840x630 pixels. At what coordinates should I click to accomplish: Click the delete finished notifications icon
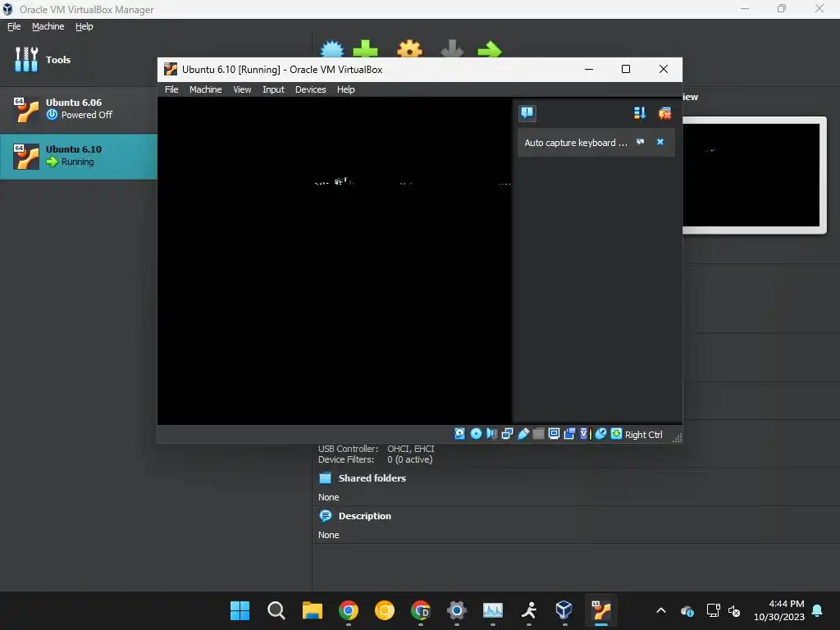coord(664,113)
